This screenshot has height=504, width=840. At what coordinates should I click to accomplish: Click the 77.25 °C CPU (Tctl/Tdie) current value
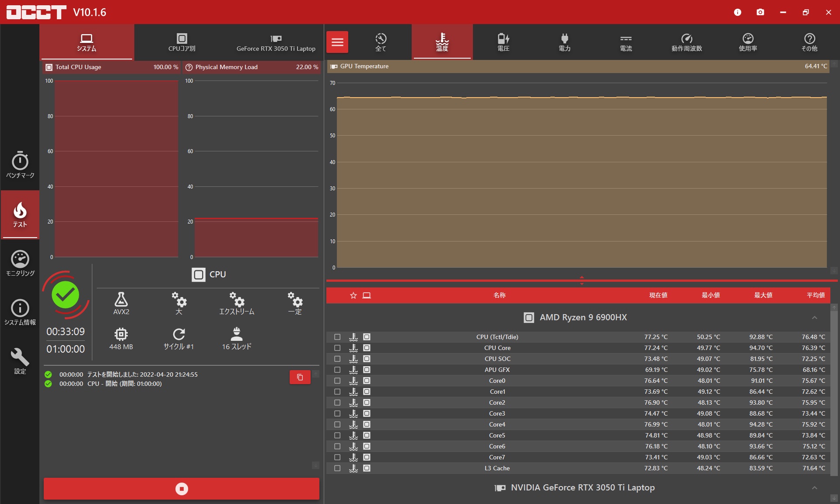(656, 337)
